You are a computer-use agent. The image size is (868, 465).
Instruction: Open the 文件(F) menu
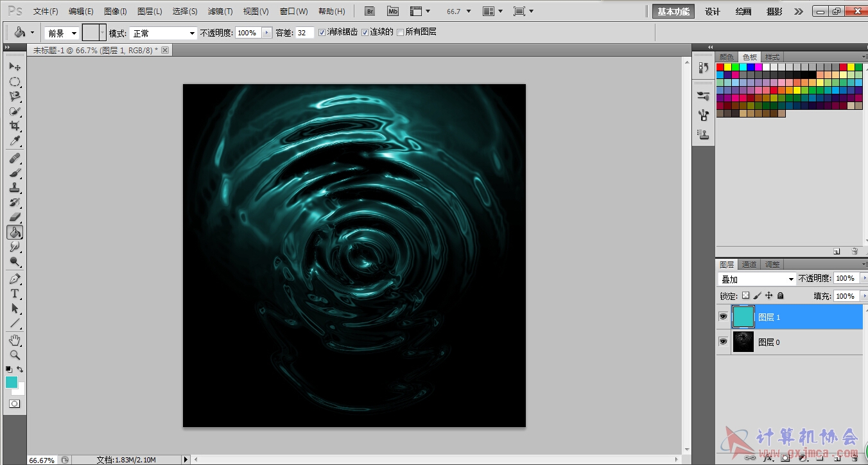[46, 12]
